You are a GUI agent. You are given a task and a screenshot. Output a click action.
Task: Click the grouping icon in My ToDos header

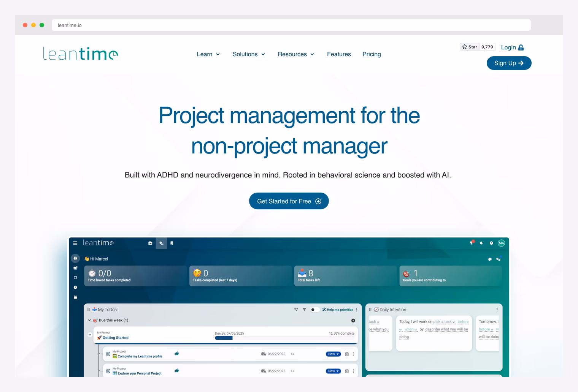pyautogui.click(x=296, y=310)
